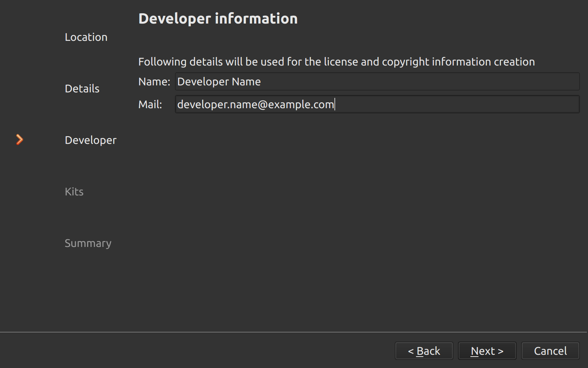
Task: Cancel the project wizard
Action: pos(550,351)
